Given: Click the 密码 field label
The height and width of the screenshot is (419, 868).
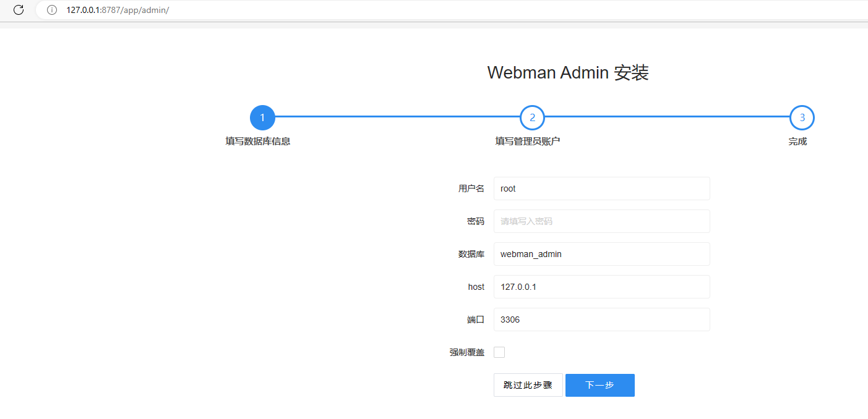Looking at the screenshot, I should (x=476, y=221).
